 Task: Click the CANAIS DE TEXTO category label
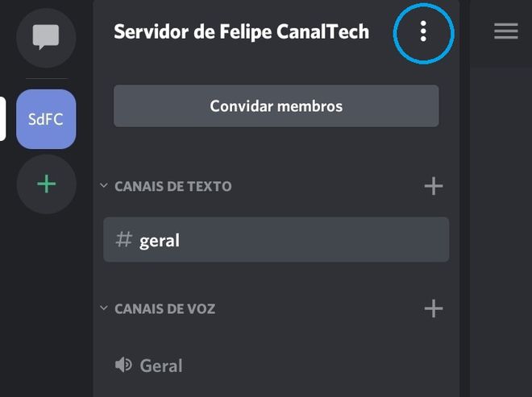pos(173,186)
